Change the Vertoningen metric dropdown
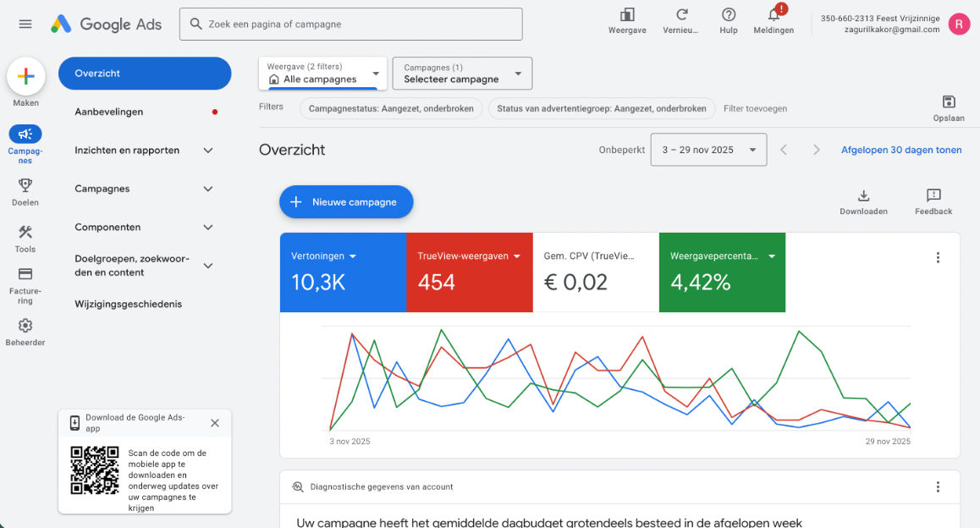The image size is (980, 528). pyautogui.click(x=324, y=256)
